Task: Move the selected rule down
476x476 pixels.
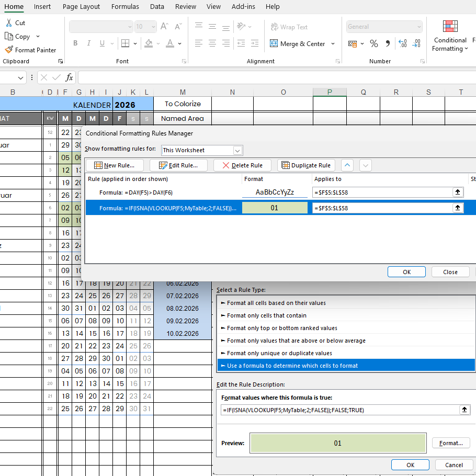Action: coord(366,165)
